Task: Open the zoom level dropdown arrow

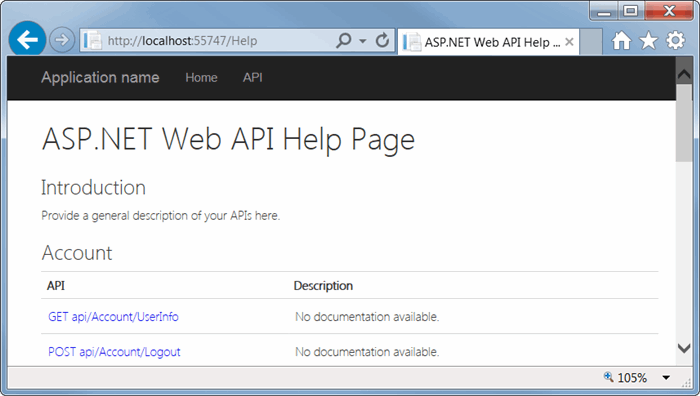Action: point(666,378)
